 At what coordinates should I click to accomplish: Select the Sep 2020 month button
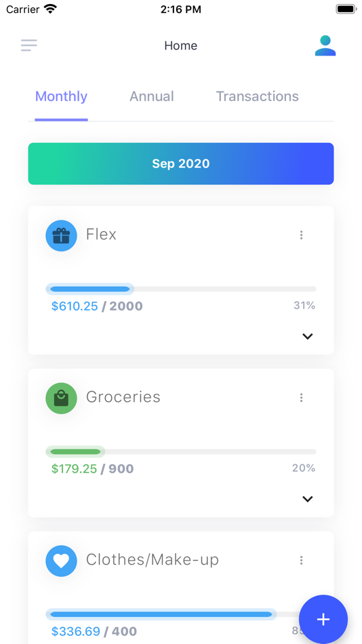(x=181, y=163)
